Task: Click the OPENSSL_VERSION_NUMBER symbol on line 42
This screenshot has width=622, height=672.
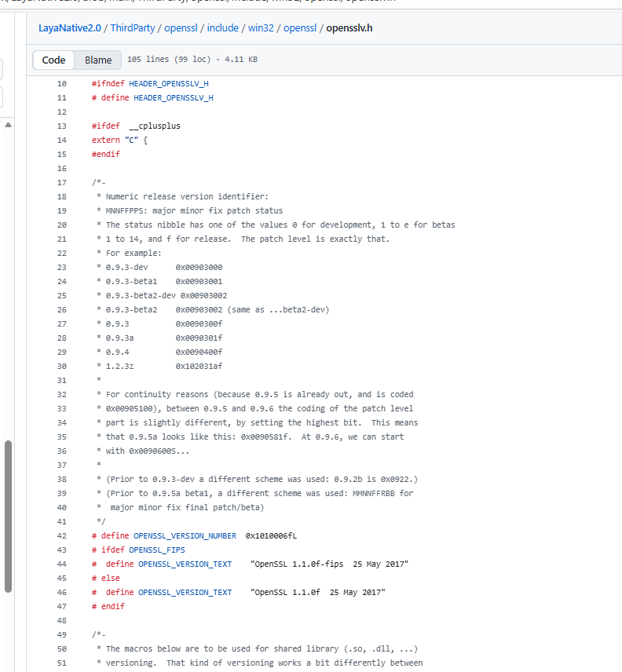Action: [185, 535]
